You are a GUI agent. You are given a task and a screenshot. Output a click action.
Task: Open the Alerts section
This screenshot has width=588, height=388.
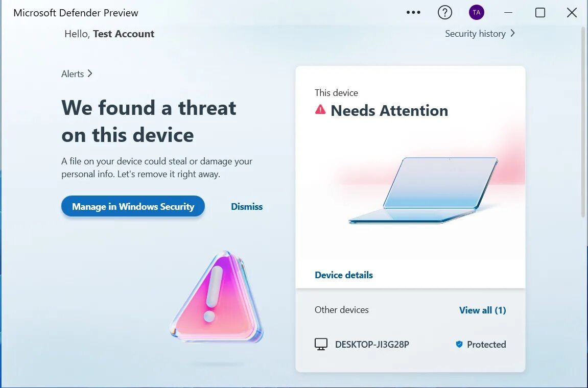pos(77,74)
